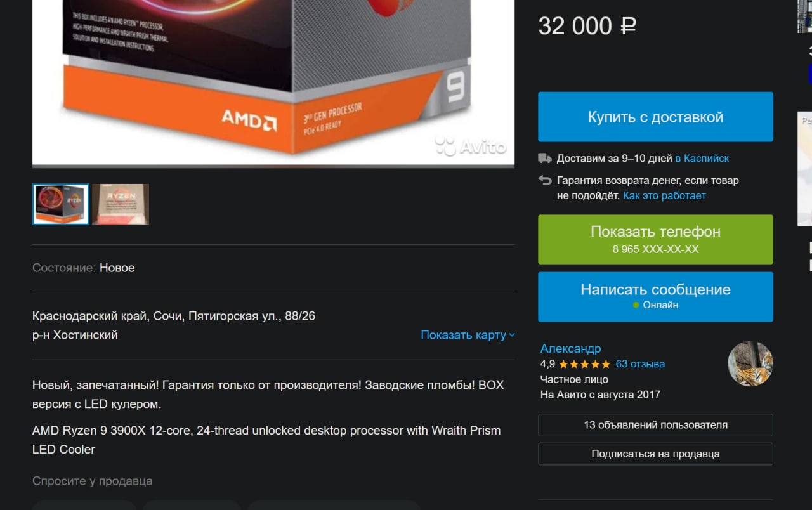
Task: Click the first Спросите у продавца suggestion chip
Action: tap(84, 505)
